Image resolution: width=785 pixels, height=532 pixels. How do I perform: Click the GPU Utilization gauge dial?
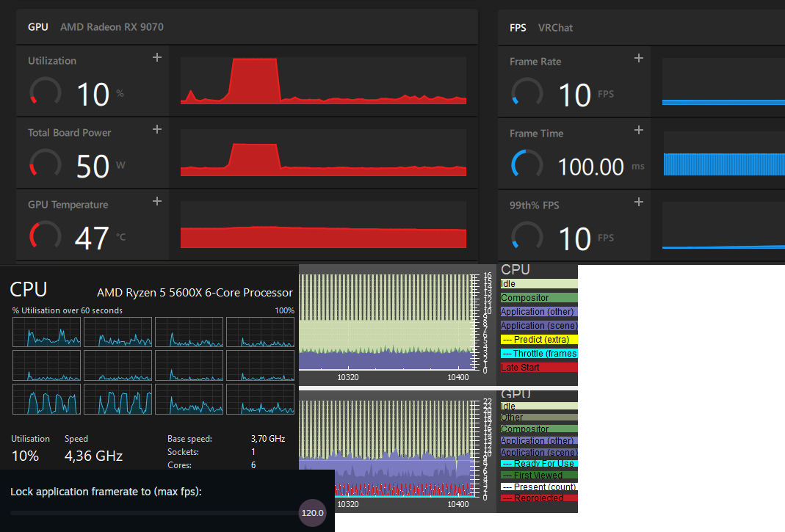46,92
